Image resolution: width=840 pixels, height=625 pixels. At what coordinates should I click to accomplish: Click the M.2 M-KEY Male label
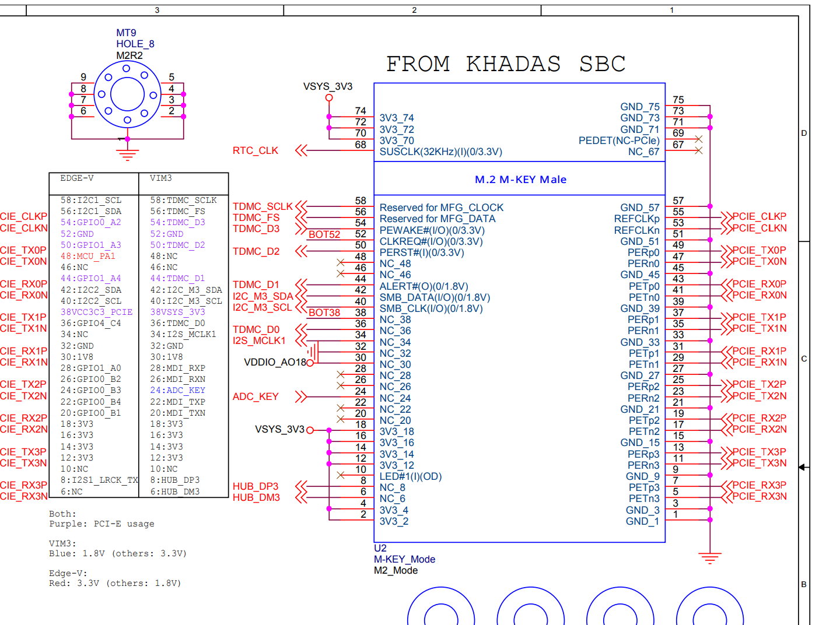(x=520, y=180)
